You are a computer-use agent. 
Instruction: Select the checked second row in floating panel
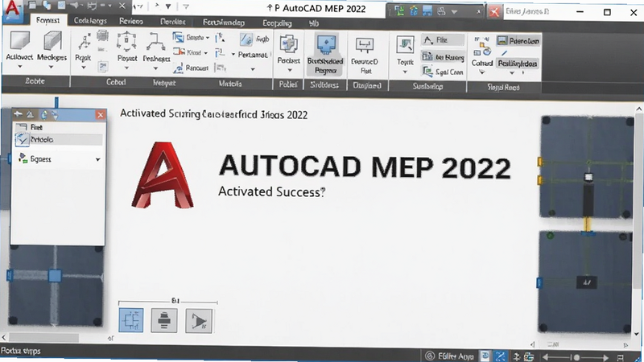click(58, 139)
